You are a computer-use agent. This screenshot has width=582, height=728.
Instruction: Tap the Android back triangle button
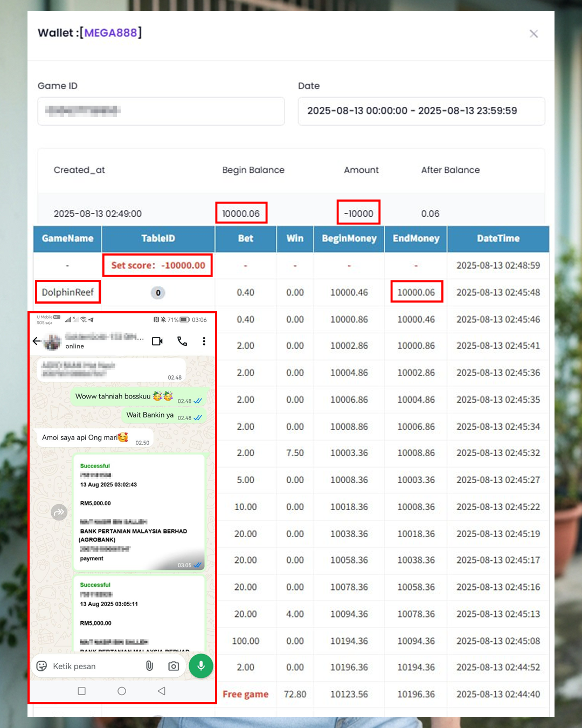coord(161,691)
